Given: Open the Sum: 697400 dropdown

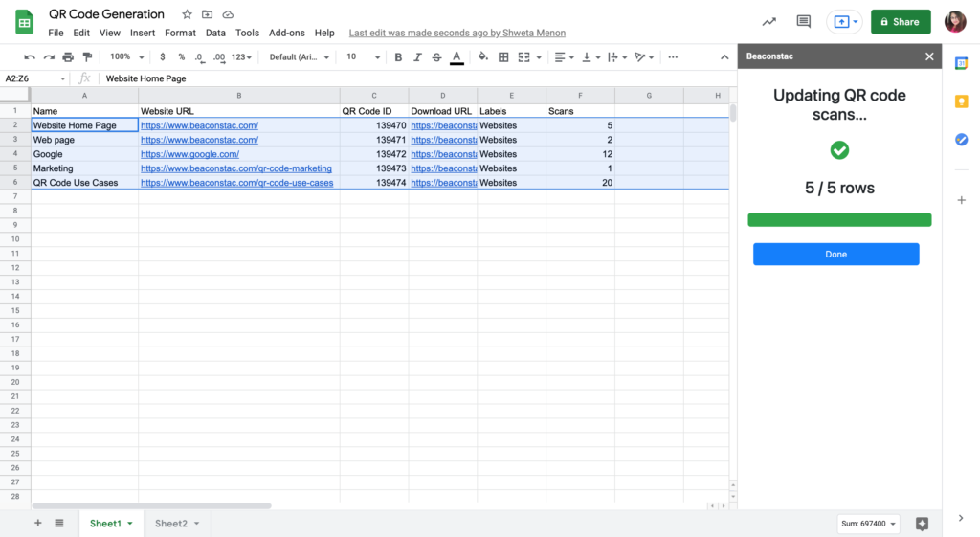Looking at the screenshot, I should tap(868, 524).
